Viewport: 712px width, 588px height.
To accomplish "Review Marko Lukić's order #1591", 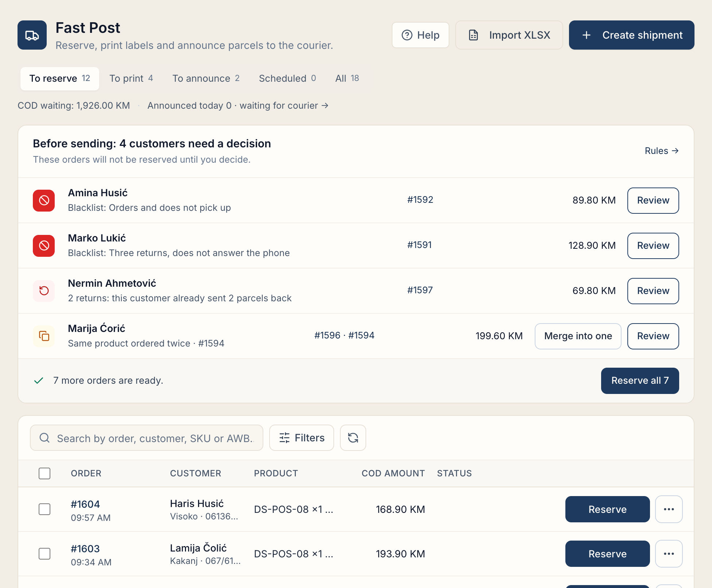I will [653, 245].
